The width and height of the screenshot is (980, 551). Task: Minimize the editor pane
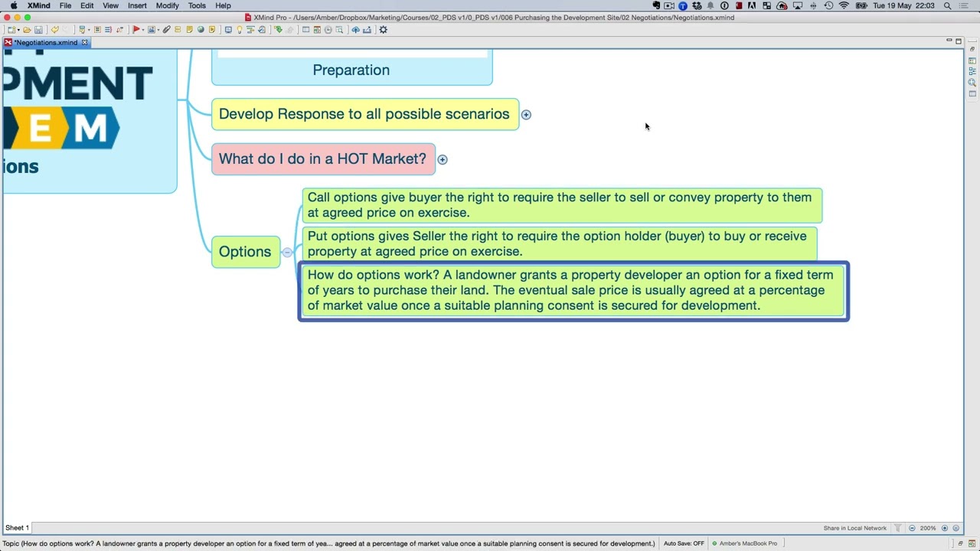coord(949,41)
